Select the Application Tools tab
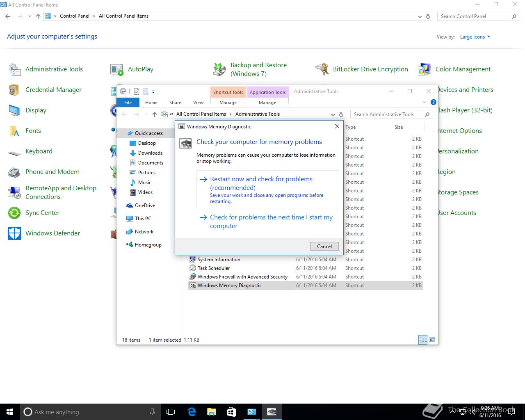 tap(267, 92)
